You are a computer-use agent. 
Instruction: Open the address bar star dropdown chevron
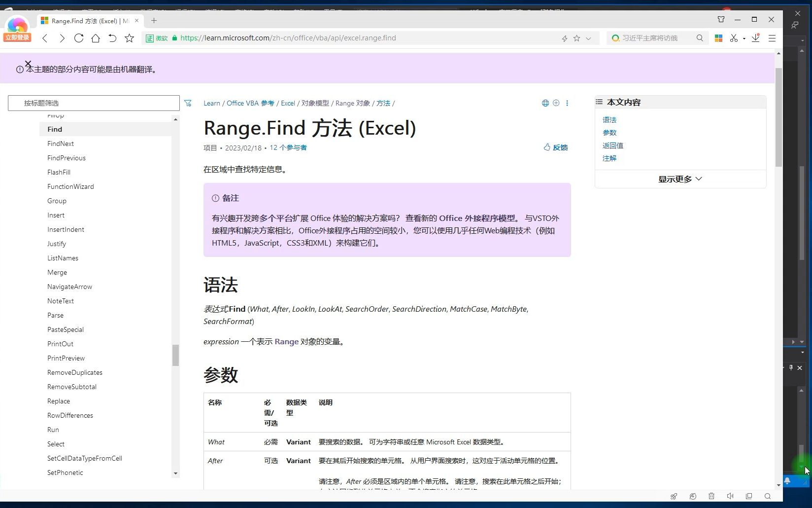tap(588, 38)
